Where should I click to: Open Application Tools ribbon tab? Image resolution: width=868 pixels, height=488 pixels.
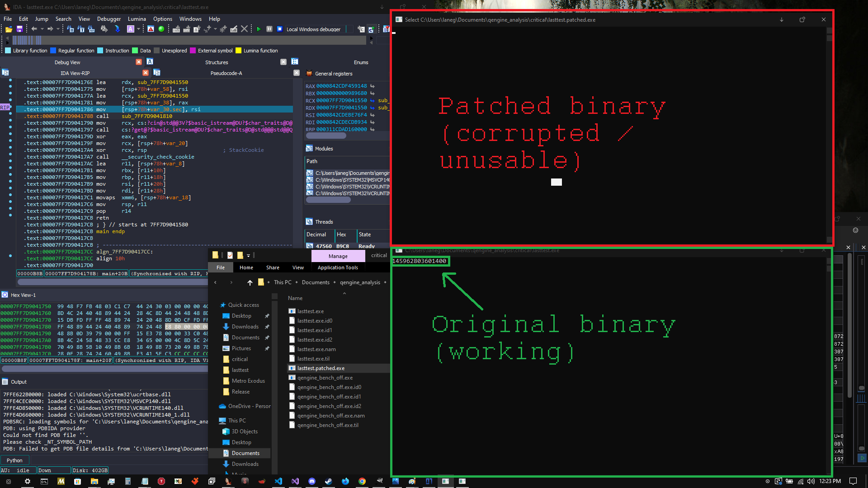click(338, 267)
